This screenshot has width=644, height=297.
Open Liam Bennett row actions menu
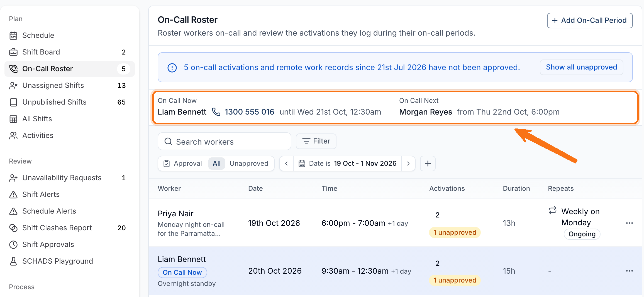630,271
